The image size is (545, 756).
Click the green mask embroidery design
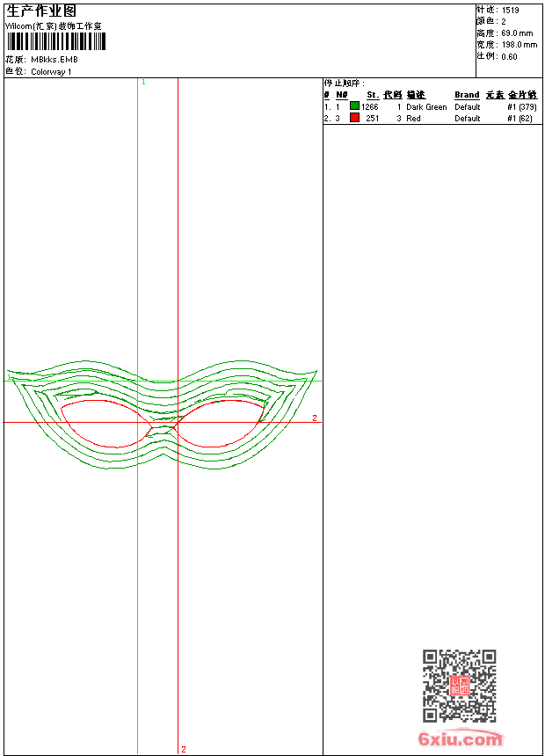click(163, 415)
